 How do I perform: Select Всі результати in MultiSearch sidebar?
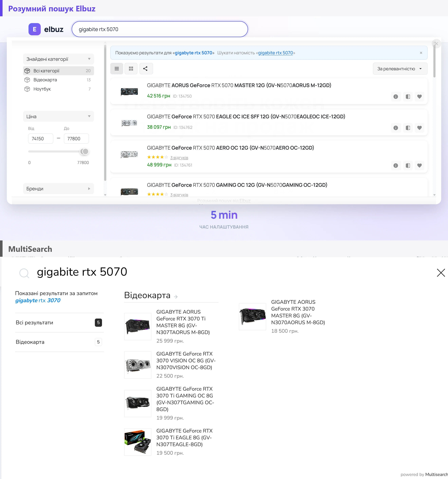coord(59,323)
